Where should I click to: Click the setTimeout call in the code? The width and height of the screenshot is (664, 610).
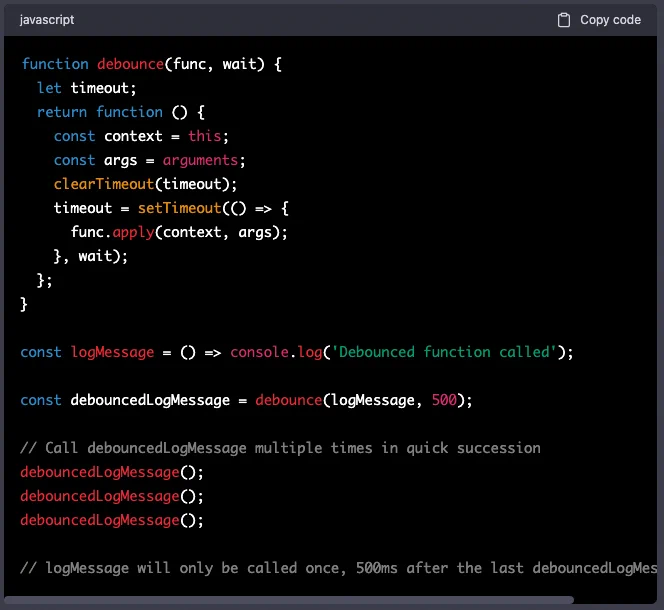click(180, 208)
